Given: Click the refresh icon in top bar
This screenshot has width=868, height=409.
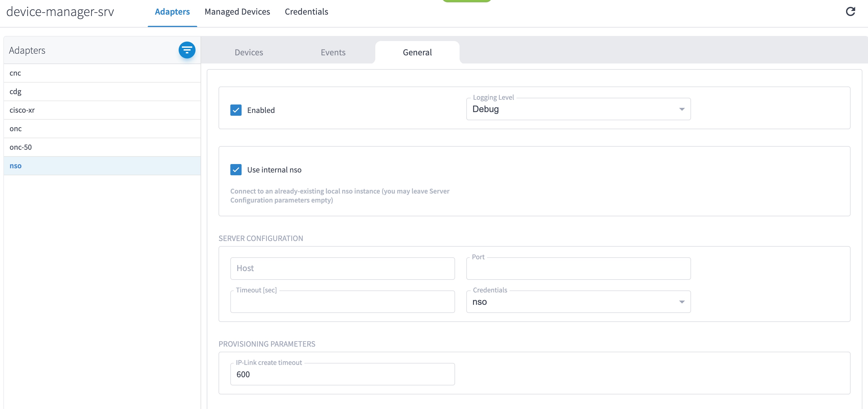Looking at the screenshot, I should pyautogui.click(x=850, y=12).
